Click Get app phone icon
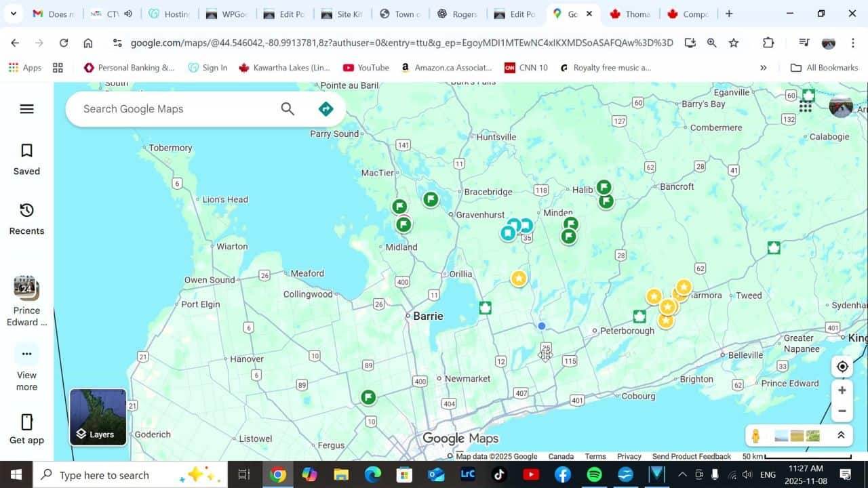Image resolution: width=868 pixels, height=488 pixels. [26, 428]
